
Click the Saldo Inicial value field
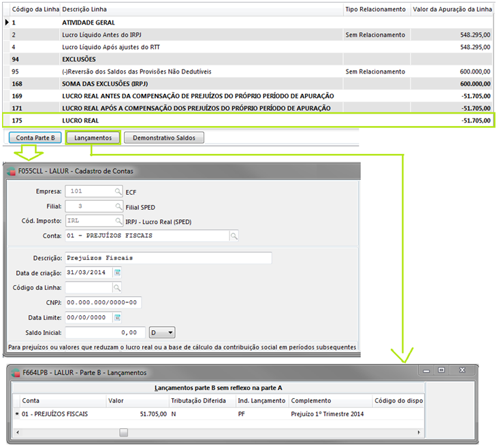pyautogui.click(x=106, y=332)
